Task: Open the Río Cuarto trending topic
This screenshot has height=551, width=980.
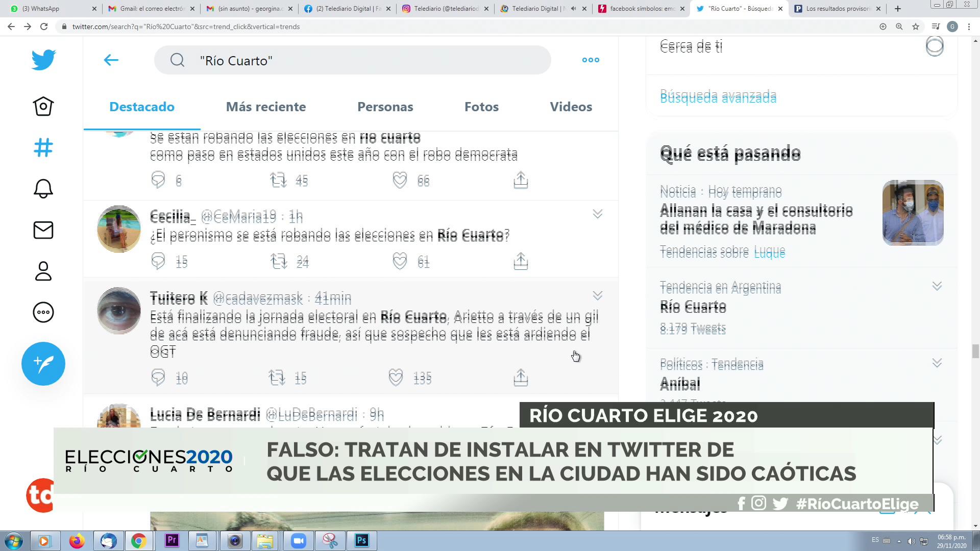Action: click(x=693, y=307)
